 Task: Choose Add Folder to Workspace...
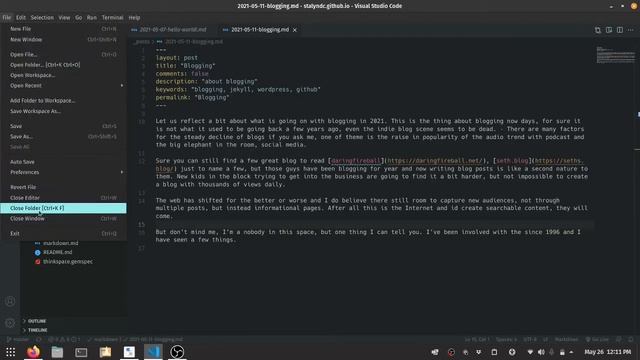click(x=63, y=100)
